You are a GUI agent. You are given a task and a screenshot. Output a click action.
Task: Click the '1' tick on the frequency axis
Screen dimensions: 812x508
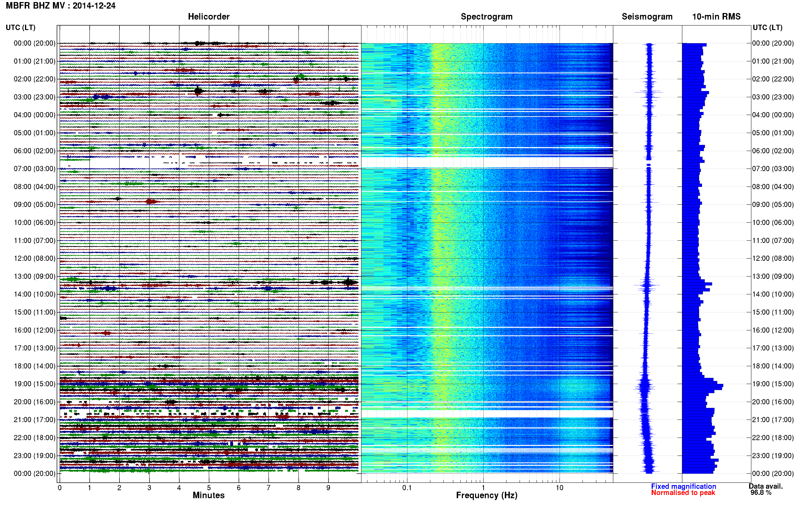click(483, 487)
